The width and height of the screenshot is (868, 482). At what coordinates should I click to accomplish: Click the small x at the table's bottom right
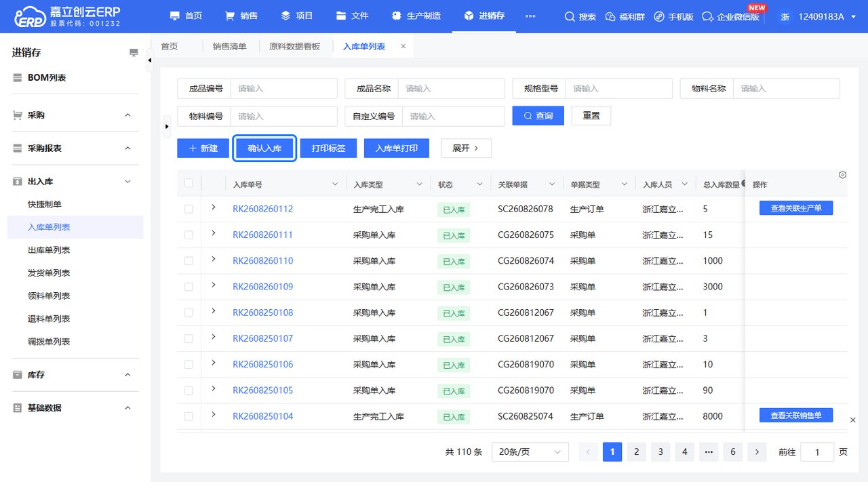tap(852, 420)
